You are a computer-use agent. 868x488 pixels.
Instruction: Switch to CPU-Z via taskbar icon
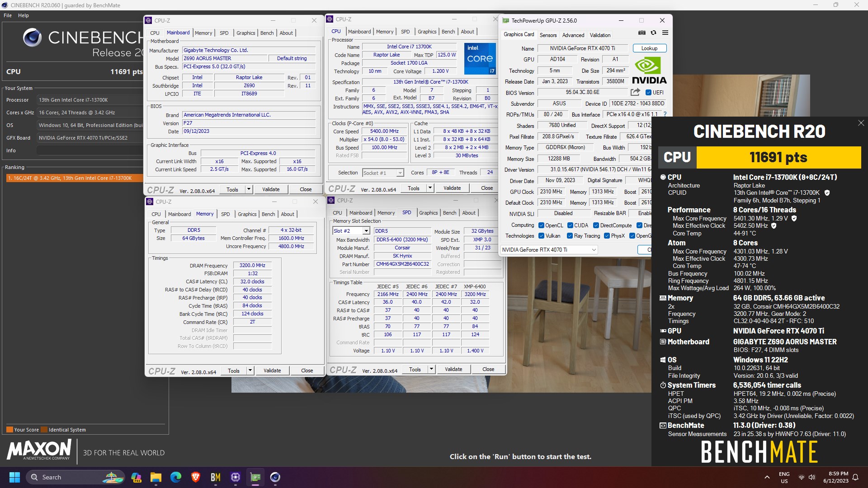(x=236, y=477)
